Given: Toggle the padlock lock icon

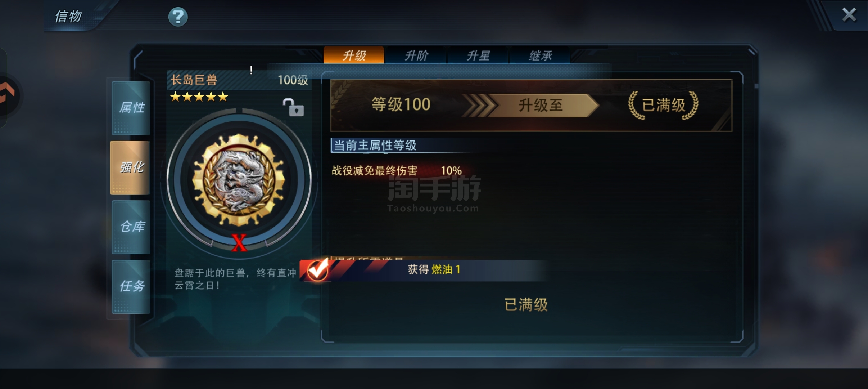Looking at the screenshot, I should pos(293,107).
